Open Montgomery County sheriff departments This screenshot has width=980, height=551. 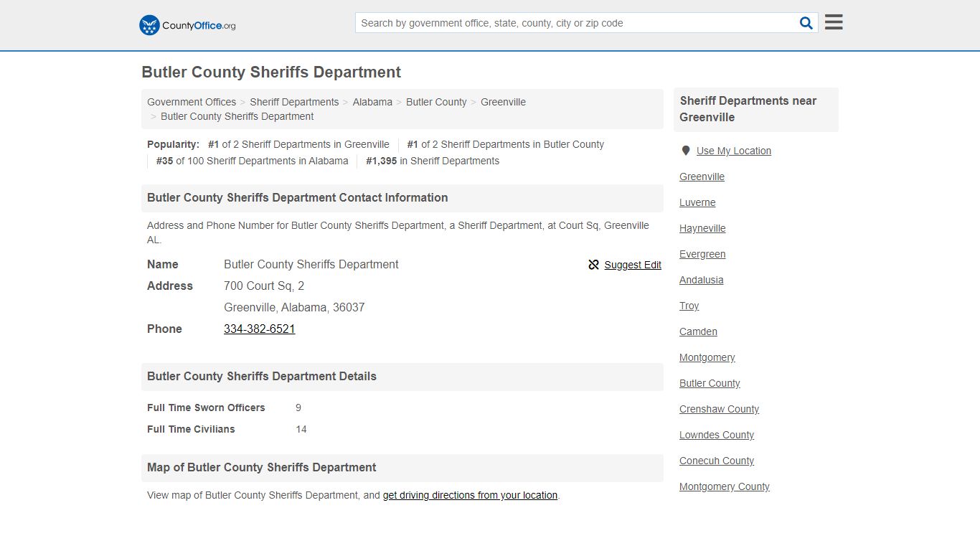click(x=725, y=486)
